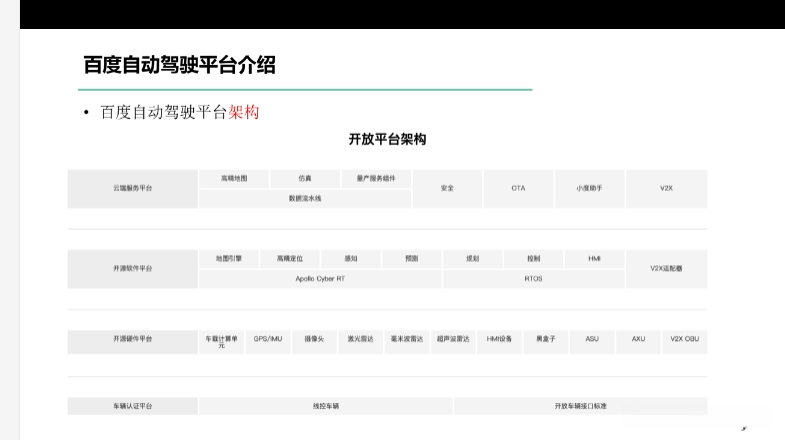Click the bullet text 百度自动驾驶平台架构
This screenshot has height=440, width=785.
(x=180, y=112)
